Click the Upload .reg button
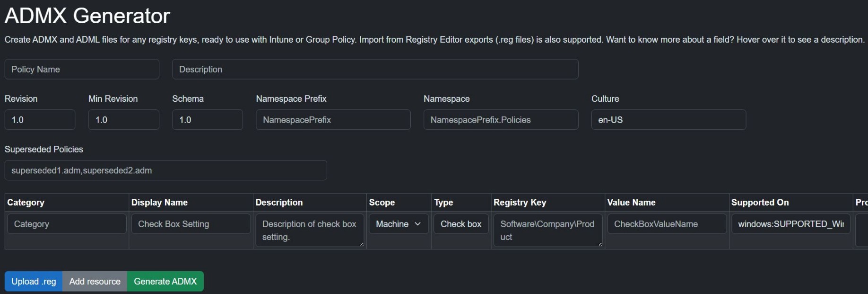 pyautogui.click(x=34, y=281)
